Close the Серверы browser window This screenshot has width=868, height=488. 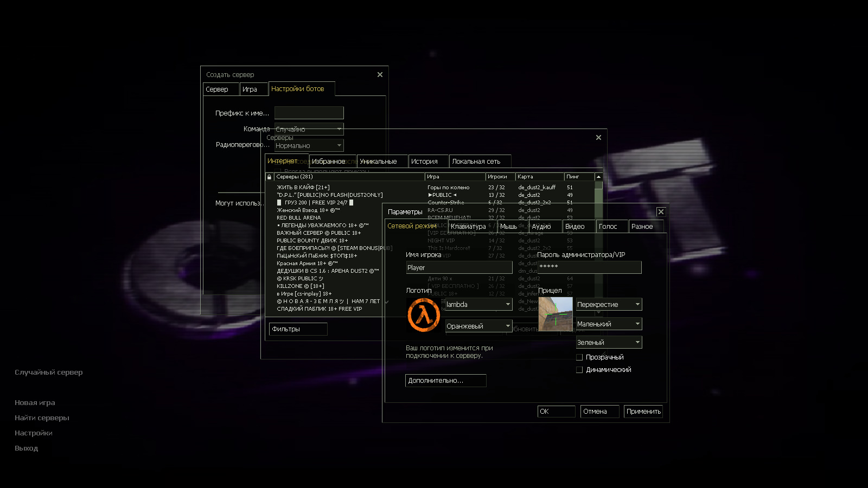pyautogui.click(x=598, y=138)
